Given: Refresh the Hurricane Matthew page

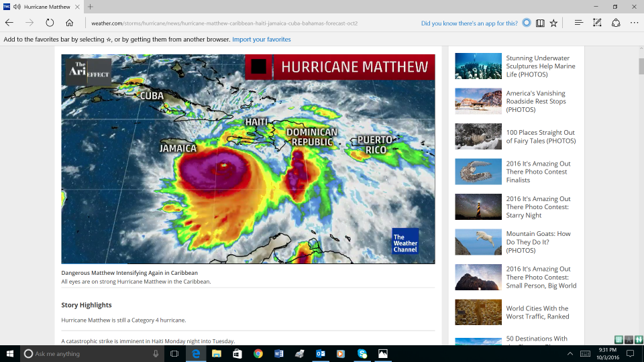Looking at the screenshot, I should point(50,23).
